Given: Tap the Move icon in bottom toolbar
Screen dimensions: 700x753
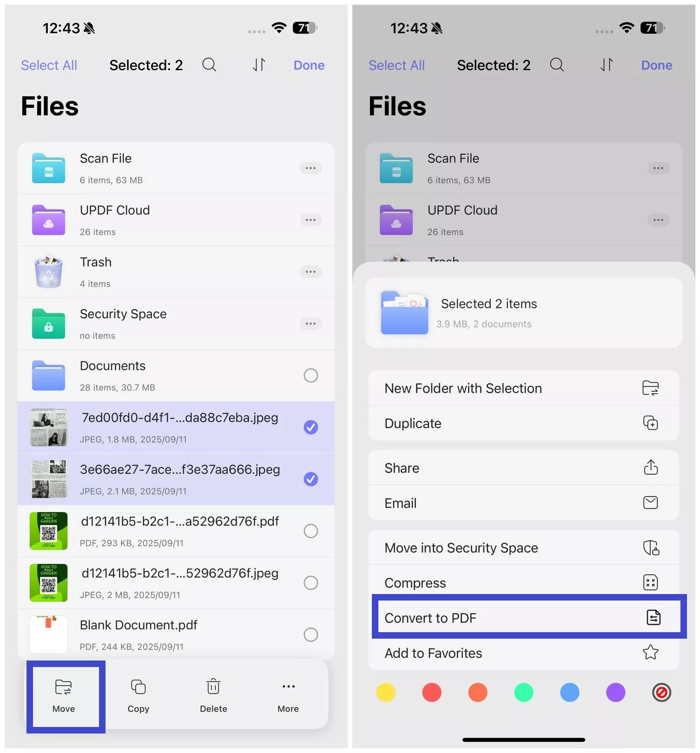Looking at the screenshot, I should pyautogui.click(x=64, y=687).
